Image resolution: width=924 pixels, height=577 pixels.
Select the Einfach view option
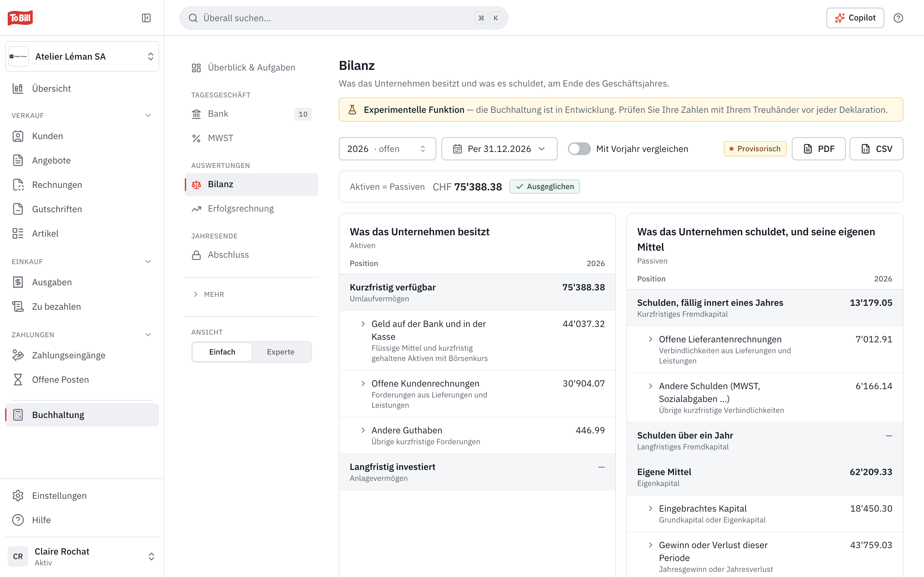pos(222,352)
